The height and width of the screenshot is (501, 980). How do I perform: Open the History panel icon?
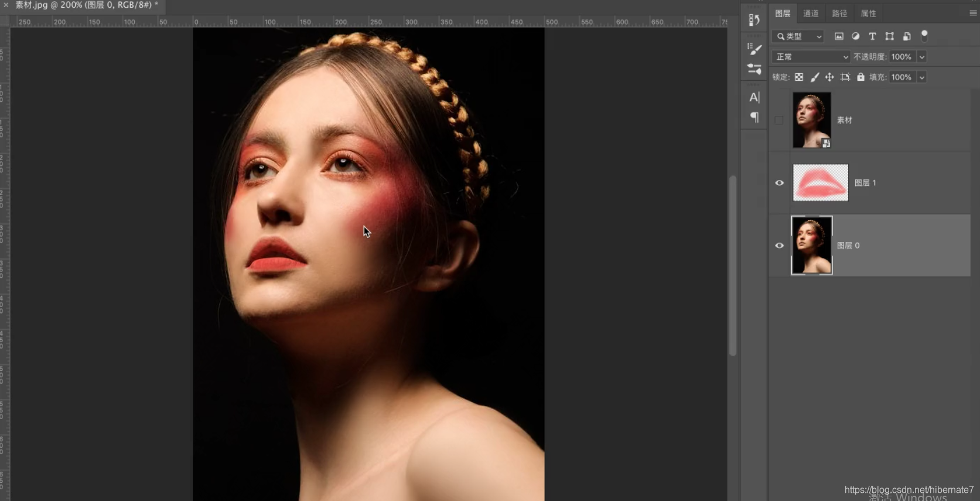pyautogui.click(x=754, y=21)
